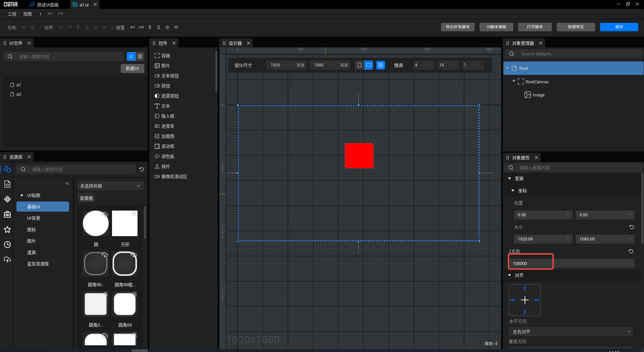The image size is (644, 352).
Task: Select the 容器 container control
Action: click(162, 56)
